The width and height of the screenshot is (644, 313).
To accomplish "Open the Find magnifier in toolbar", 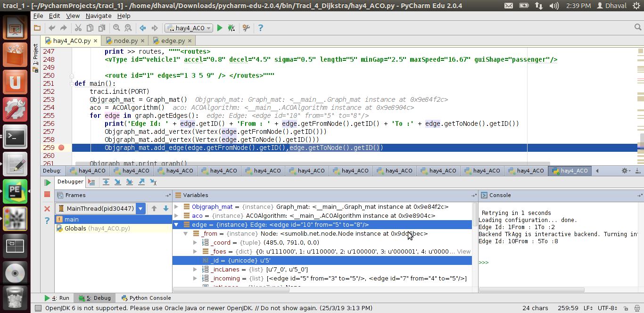I will [x=116, y=28].
